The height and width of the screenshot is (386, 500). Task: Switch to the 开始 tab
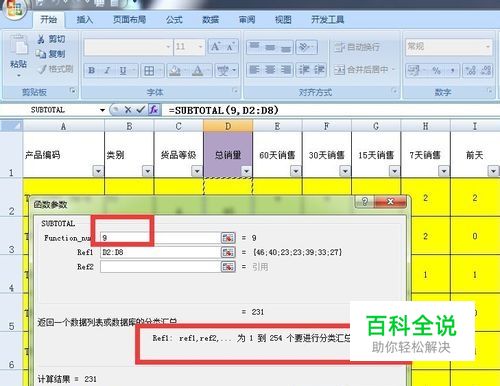tap(48, 20)
